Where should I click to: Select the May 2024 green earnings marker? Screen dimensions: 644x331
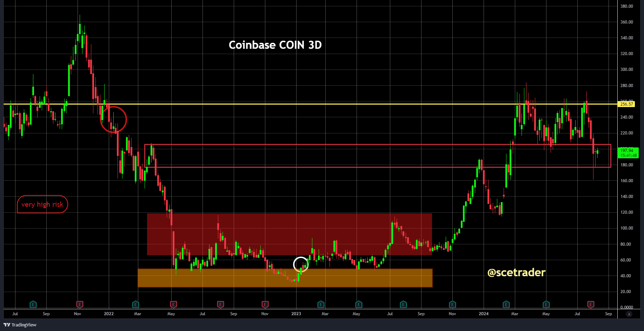546,304
